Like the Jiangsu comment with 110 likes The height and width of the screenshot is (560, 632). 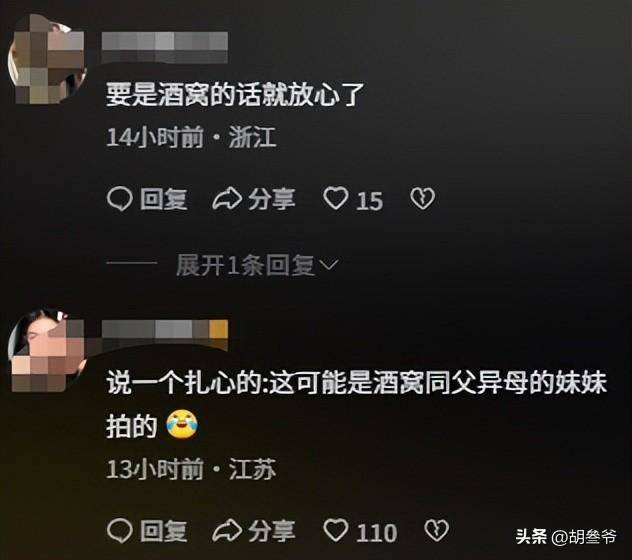(x=336, y=530)
